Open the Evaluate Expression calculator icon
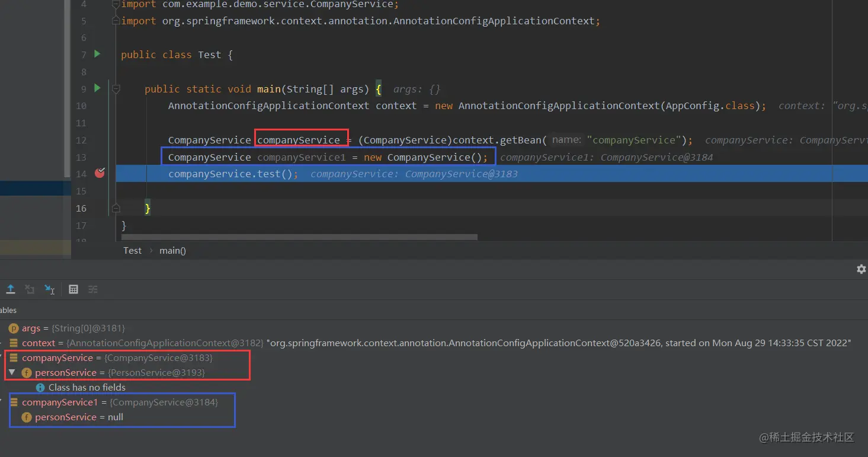The image size is (868, 457). (x=73, y=289)
